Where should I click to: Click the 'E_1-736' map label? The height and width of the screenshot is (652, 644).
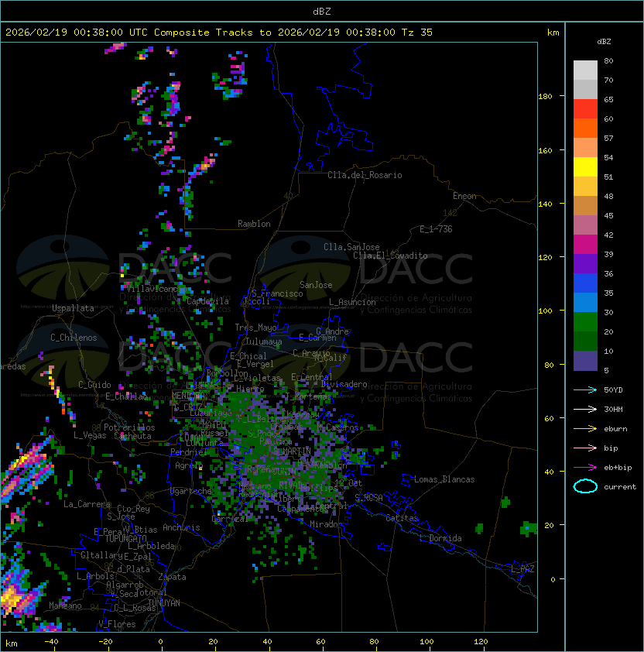[x=436, y=229]
